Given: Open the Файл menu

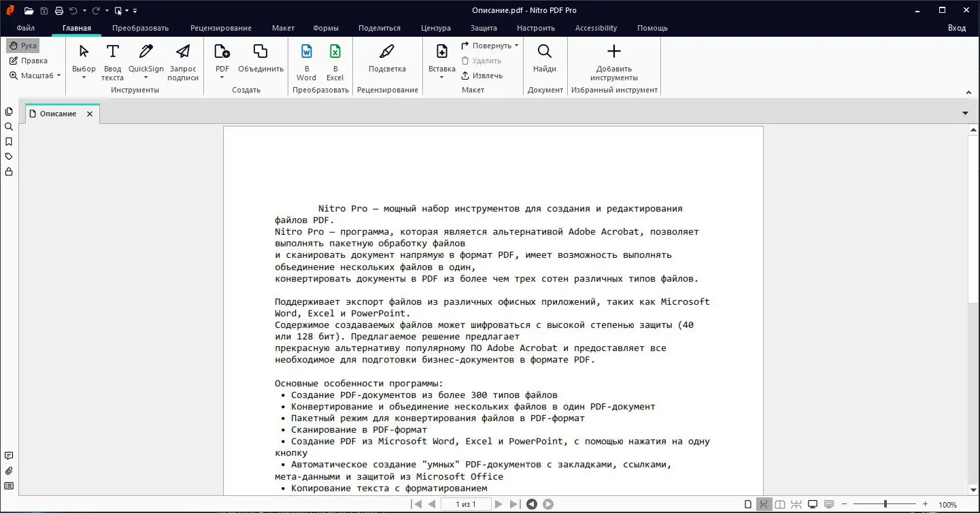Looking at the screenshot, I should pos(25,28).
